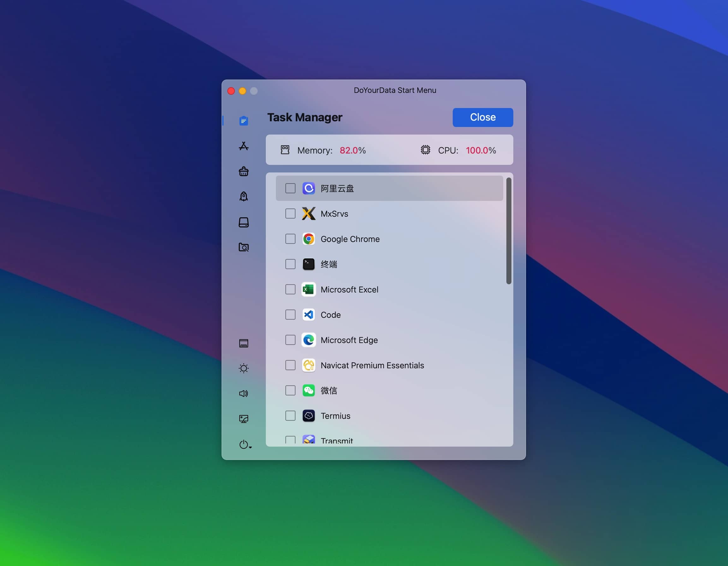Click the MxSrvs app icon

[309, 214]
